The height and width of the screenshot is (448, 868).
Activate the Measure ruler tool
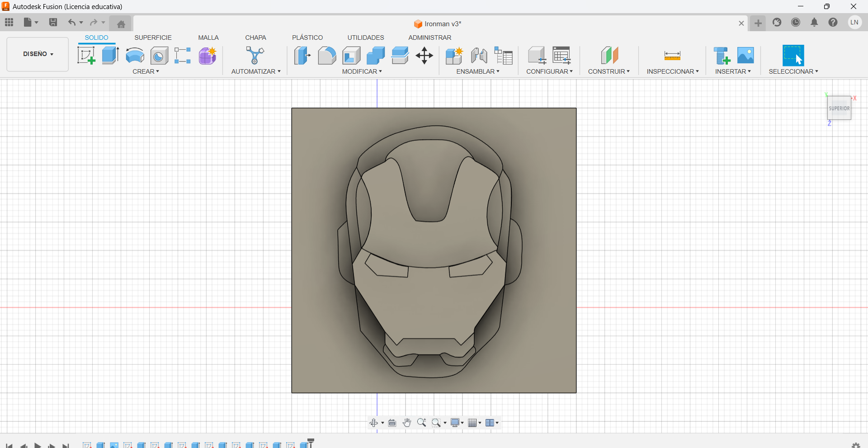point(672,56)
